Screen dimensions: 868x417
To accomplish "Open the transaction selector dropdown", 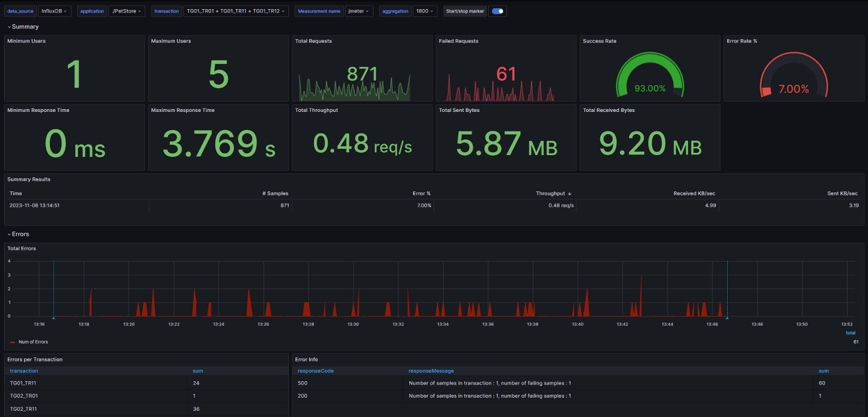I will (x=236, y=11).
